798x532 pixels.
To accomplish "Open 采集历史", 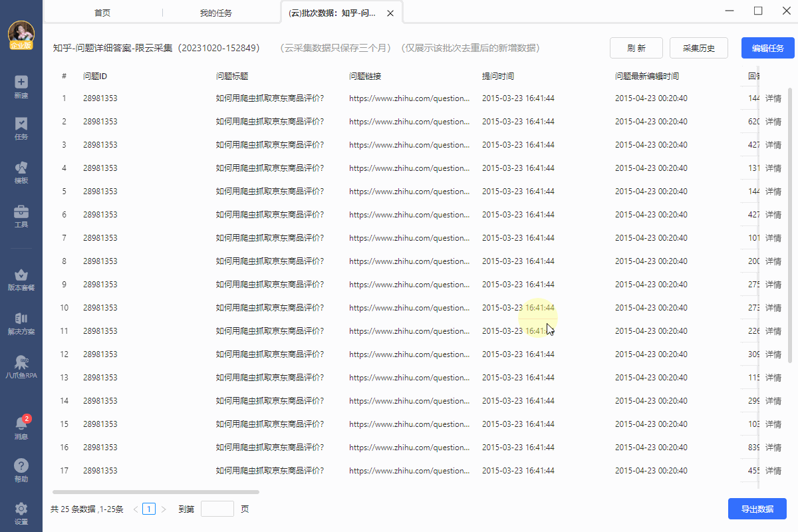I will [699, 48].
